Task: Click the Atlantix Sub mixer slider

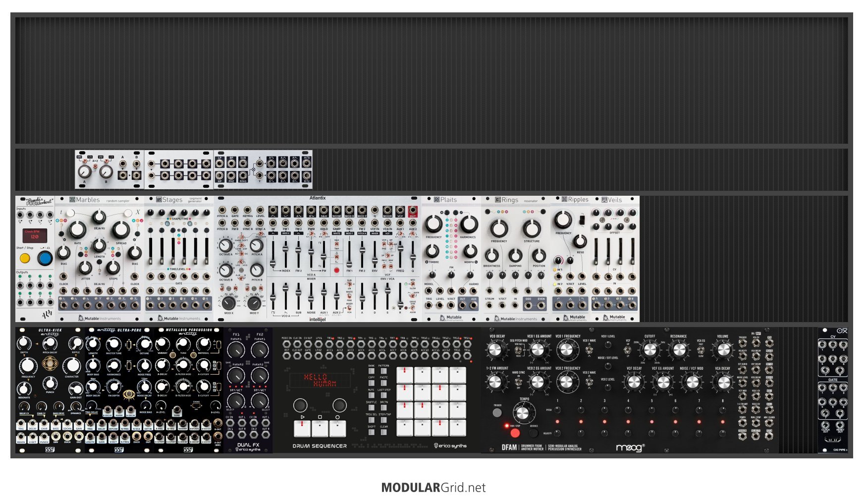Action: (x=298, y=296)
